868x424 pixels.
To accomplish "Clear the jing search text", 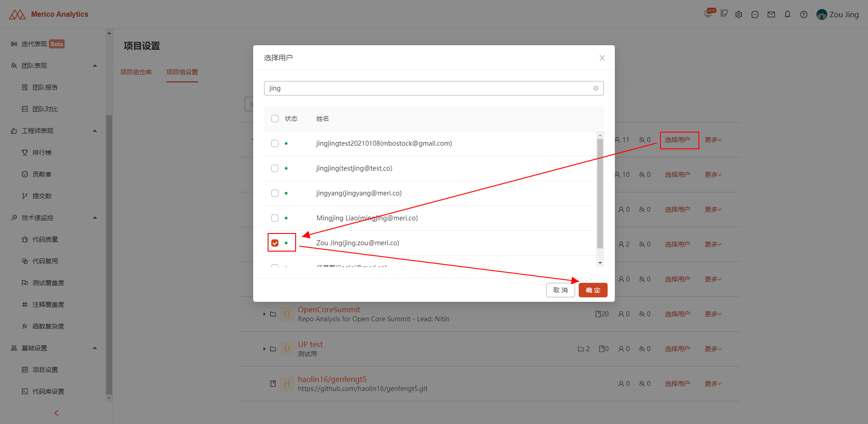I will click(x=596, y=88).
